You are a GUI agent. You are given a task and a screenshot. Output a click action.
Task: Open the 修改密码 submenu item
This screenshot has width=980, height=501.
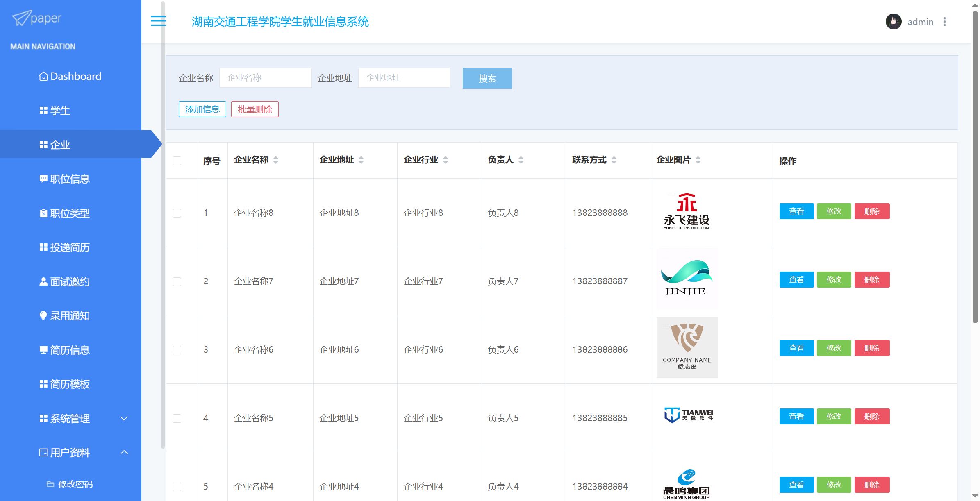70,484
